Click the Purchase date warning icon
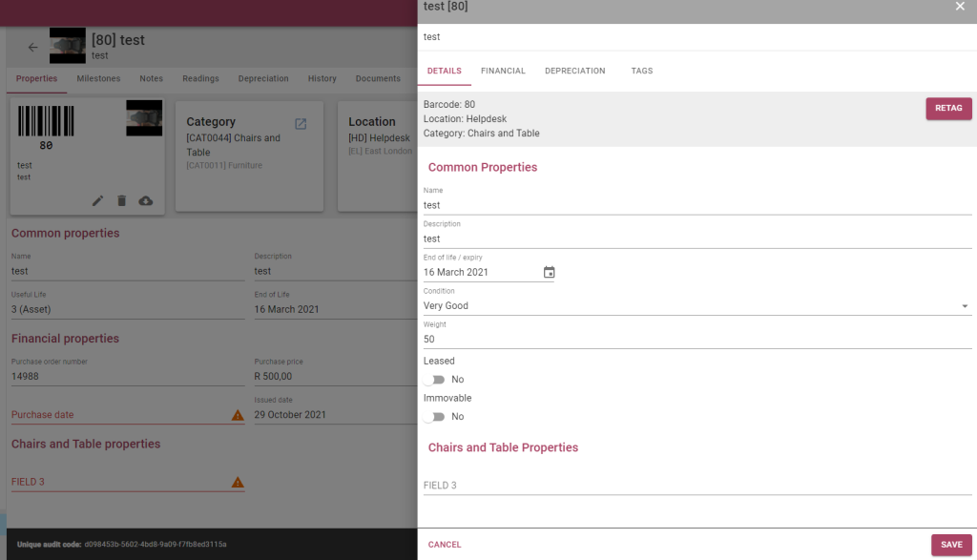This screenshot has height=560, width=977. point(238,415)
